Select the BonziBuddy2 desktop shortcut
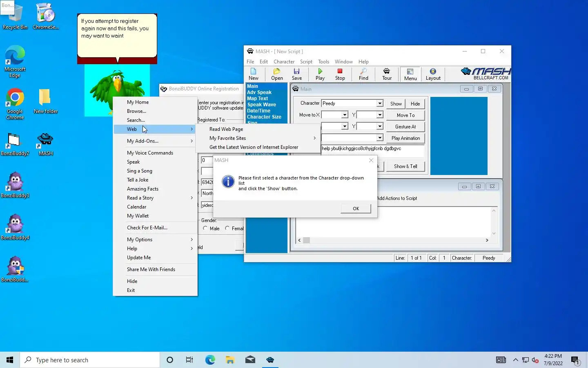This screenshot has height=368, width=588. (x=15, y=145)
